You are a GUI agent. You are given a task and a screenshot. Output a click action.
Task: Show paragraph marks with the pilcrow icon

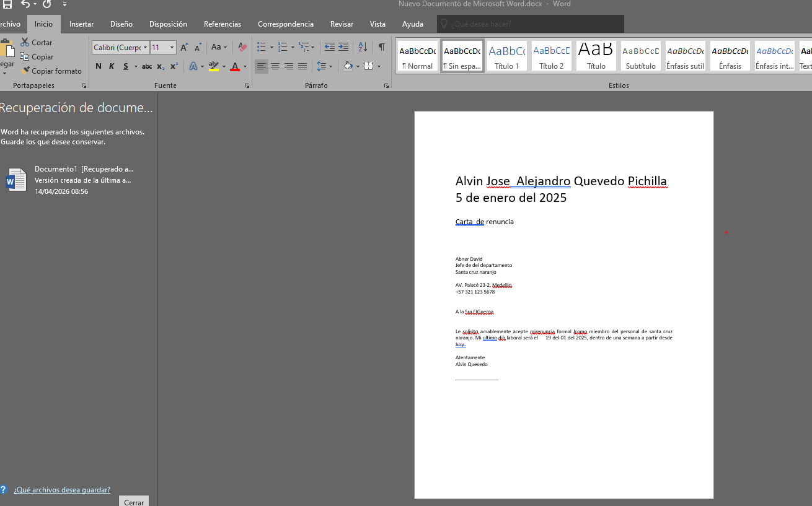pos(381,47)
